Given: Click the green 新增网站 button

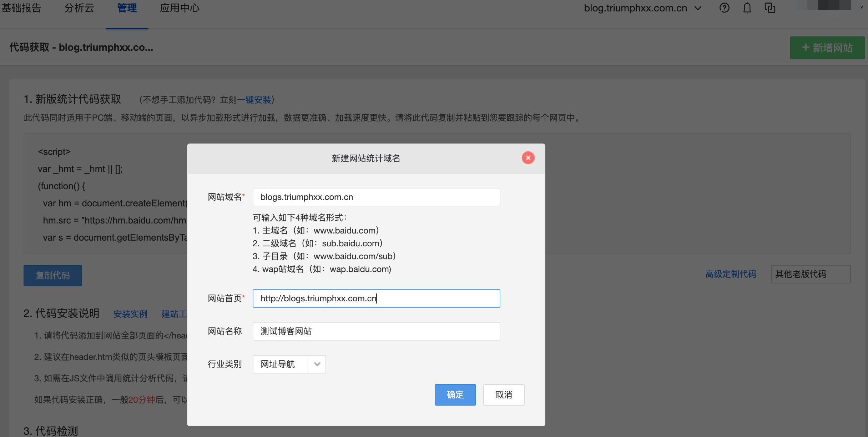Looking at the screenshot, I should point(827,48).
